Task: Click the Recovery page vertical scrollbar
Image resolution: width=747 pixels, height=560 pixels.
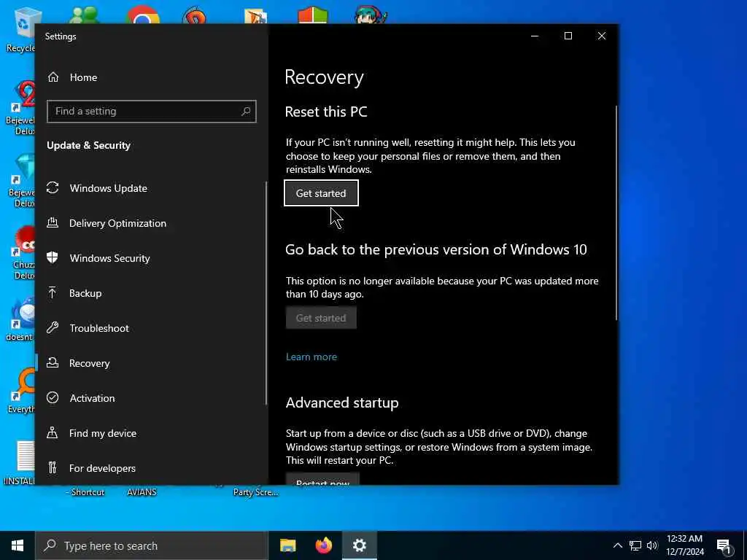Action: click(616, 213)
